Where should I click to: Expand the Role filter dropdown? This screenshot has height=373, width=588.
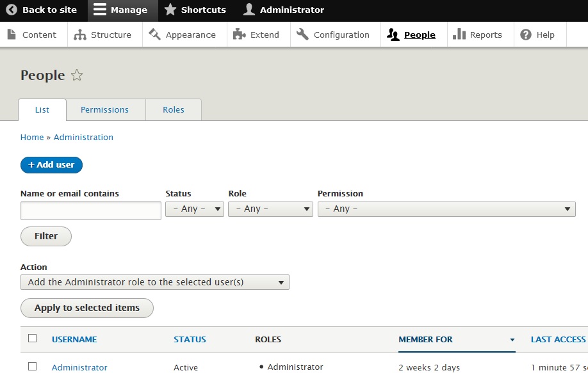point(270,209)
